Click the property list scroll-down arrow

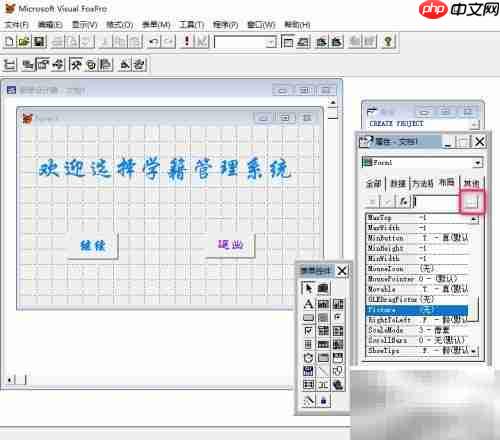475,351
